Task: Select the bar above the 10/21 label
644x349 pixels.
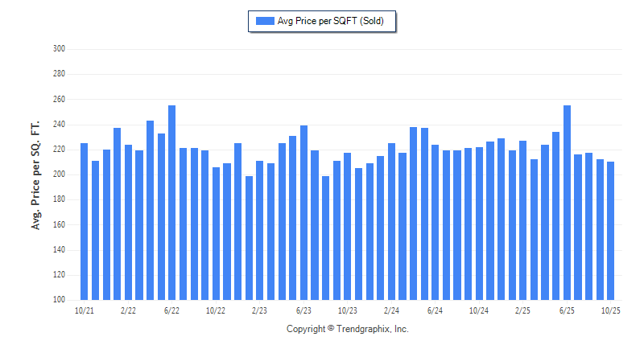Action: [84, 221]
